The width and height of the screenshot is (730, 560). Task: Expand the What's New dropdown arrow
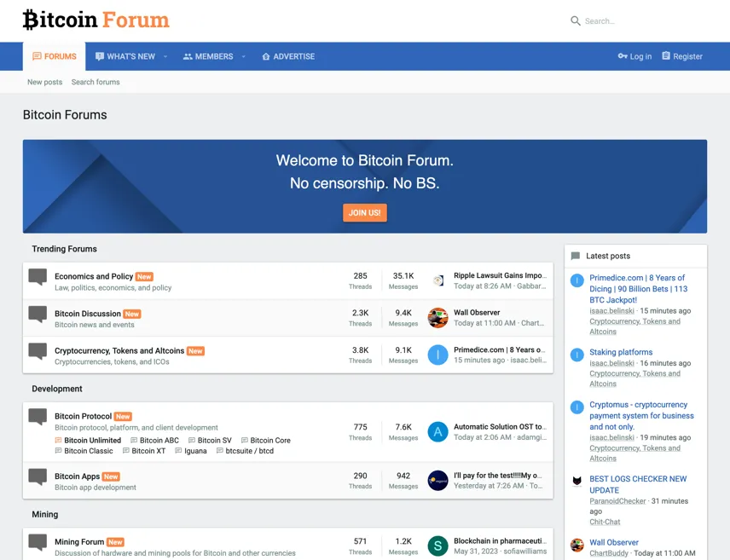[x=165, y=56]
